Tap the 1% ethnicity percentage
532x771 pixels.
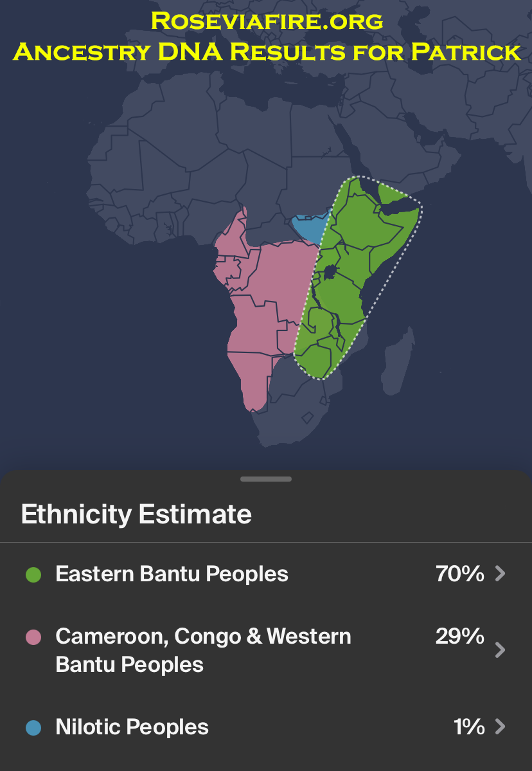pos(469,727)
